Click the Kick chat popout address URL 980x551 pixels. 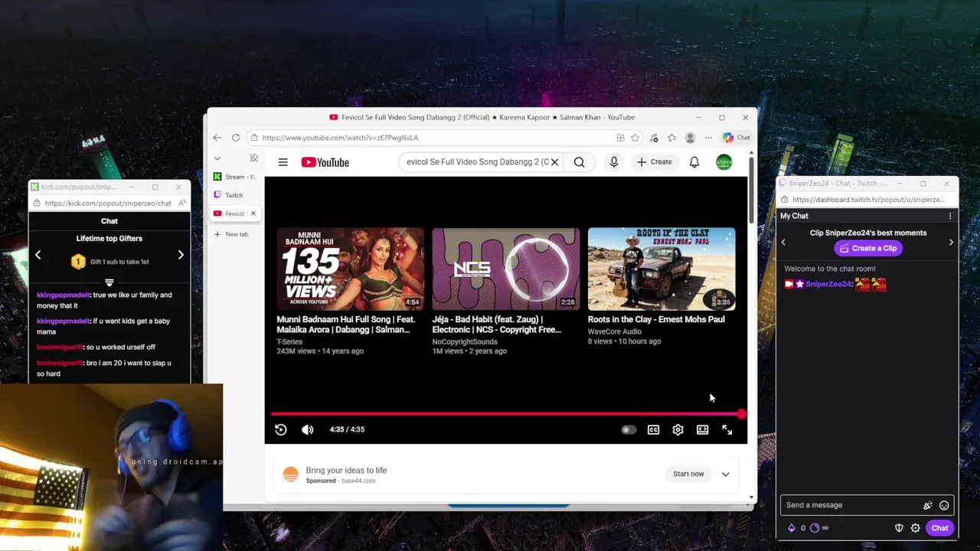(108, 204)
